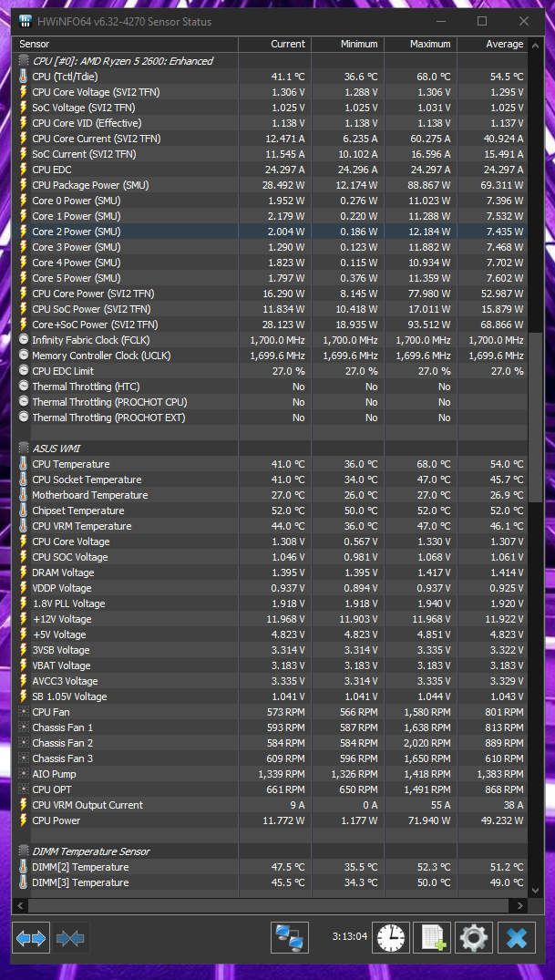This screenshot has height=980, width=555.
Task: Click the icon beside CPU EDC Limit
Action: (23, 371)
